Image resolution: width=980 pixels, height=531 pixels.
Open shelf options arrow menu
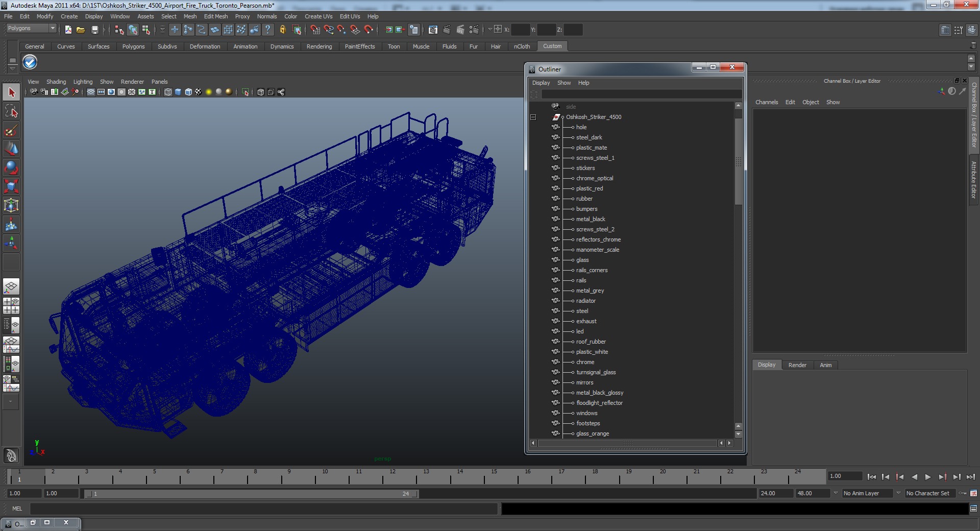point(12,68)
